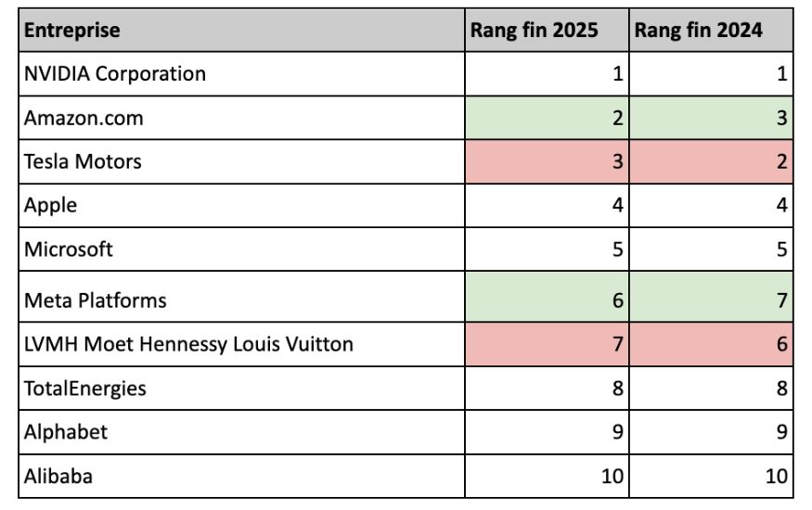Click LVMH Moet Hennessy Louis Vuitton cell
Viewport: 812px width, 510px height.
(241, 344)
